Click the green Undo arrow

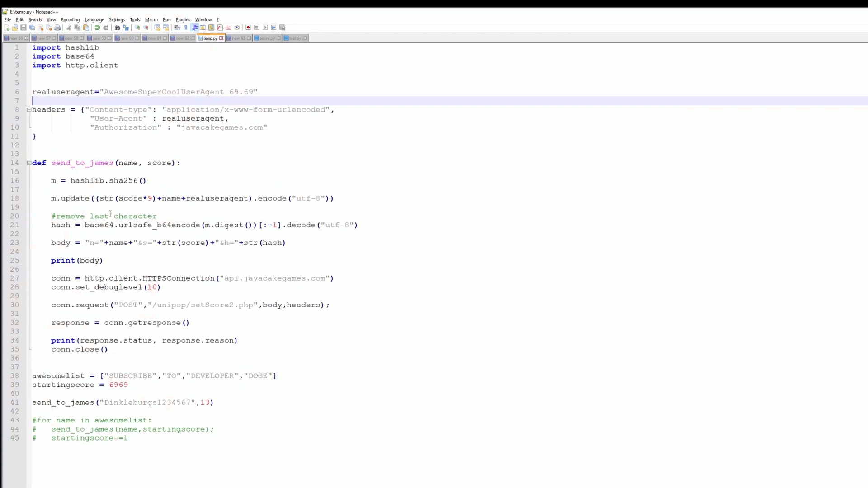(x=97, y=28)
